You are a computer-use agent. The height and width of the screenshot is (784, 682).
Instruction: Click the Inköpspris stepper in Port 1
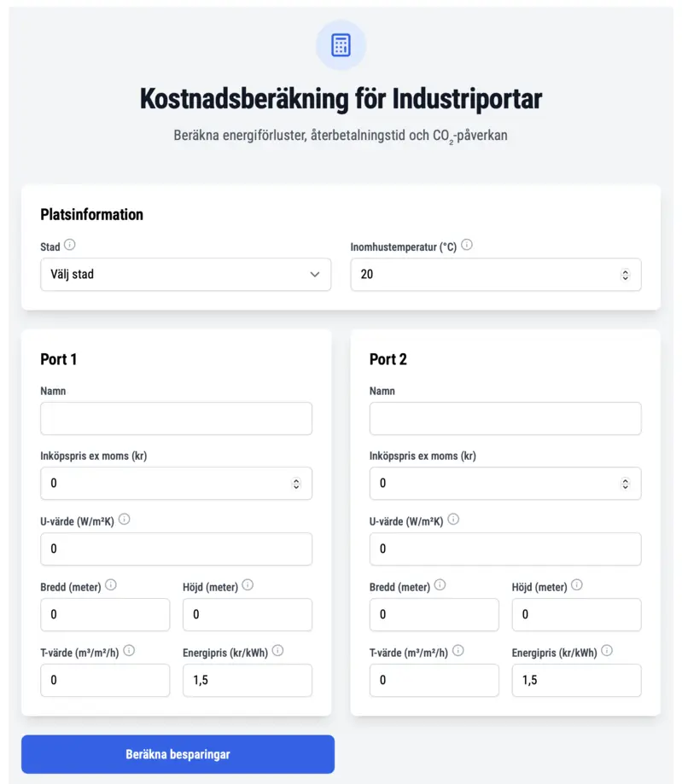pyautogui.click(x=298, y=482)
